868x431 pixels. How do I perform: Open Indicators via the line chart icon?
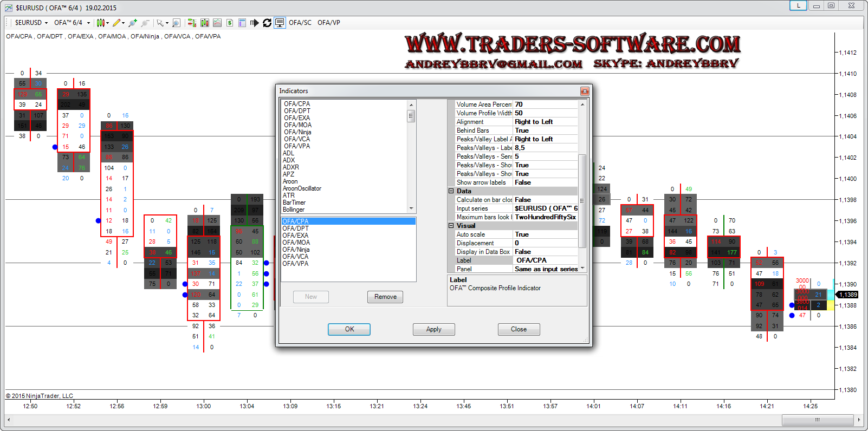[217, 23]
